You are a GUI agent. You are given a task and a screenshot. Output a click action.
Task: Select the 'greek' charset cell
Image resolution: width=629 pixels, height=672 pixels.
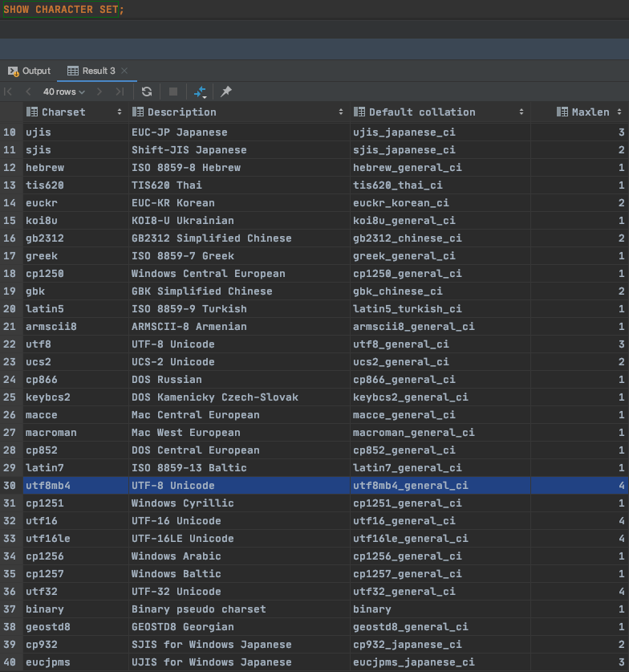coord(75,256)
